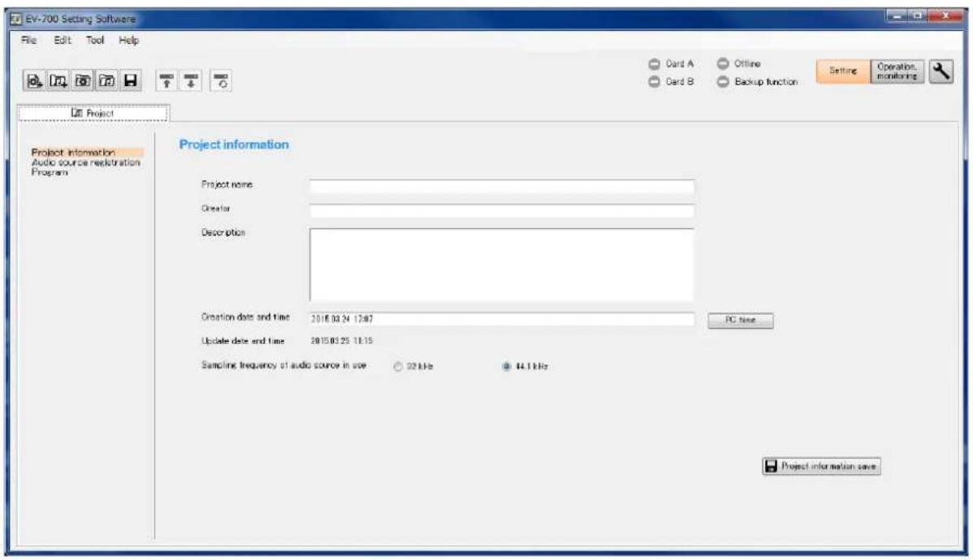
Task: Click the device refresh circular-arrow icon
Action: point(221,80)
